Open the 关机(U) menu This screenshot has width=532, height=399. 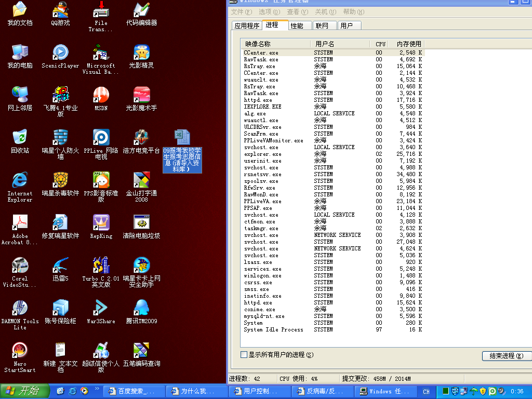coord(325,12)
